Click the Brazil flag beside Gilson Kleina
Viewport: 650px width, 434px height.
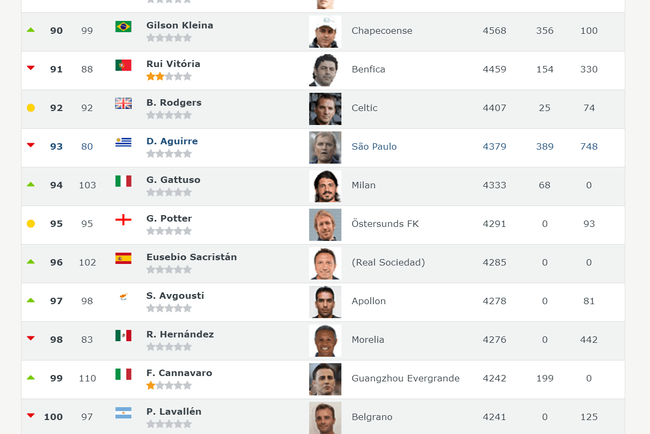123,26
